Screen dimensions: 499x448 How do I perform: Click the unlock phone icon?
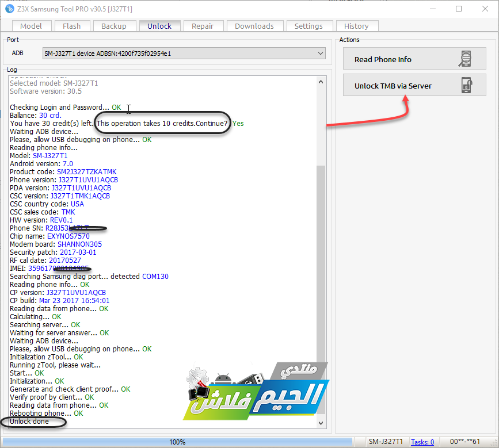467,85
